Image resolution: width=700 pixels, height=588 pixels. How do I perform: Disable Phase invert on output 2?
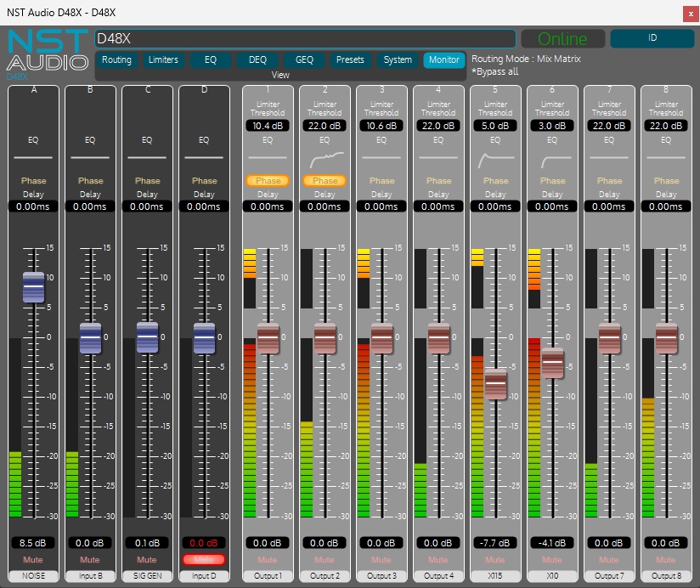[325, 181]
